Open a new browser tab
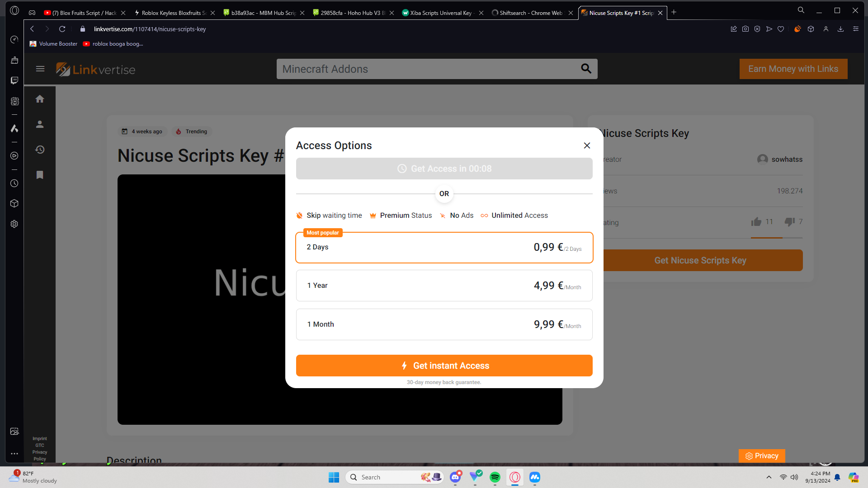Screen dimensions: 868x488 (x=674, y=12)
